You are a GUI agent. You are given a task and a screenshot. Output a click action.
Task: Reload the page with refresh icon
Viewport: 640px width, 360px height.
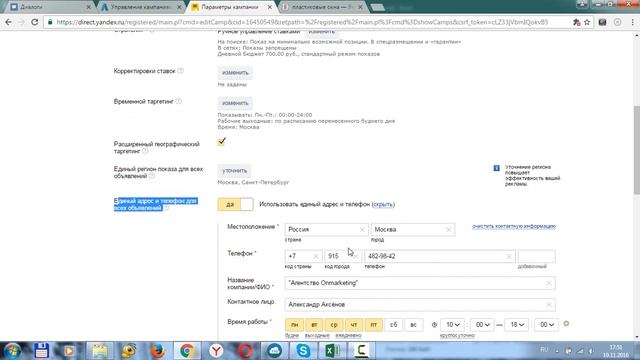35,22
